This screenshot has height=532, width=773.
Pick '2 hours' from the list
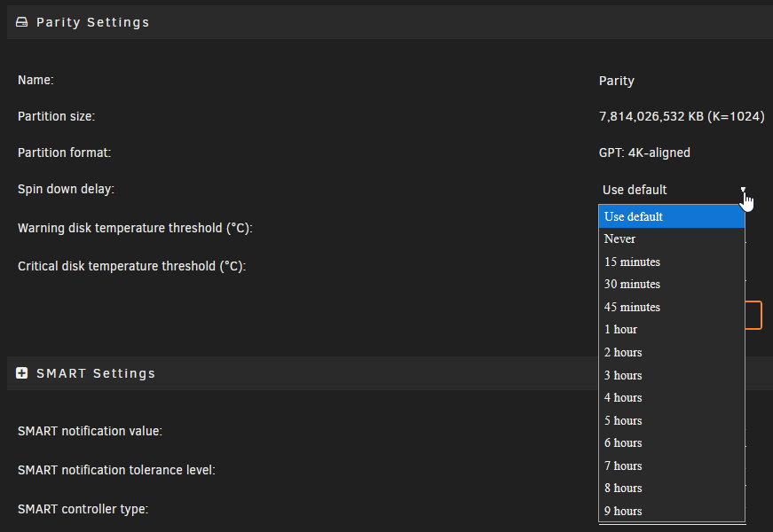click(672, 352)
